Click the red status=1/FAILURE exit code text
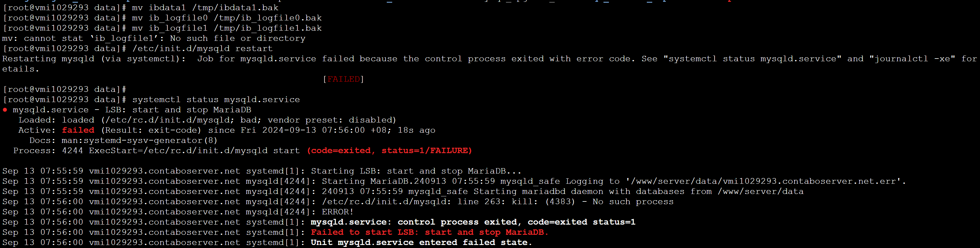Screen dimensions: 980x248 (426, 151)
